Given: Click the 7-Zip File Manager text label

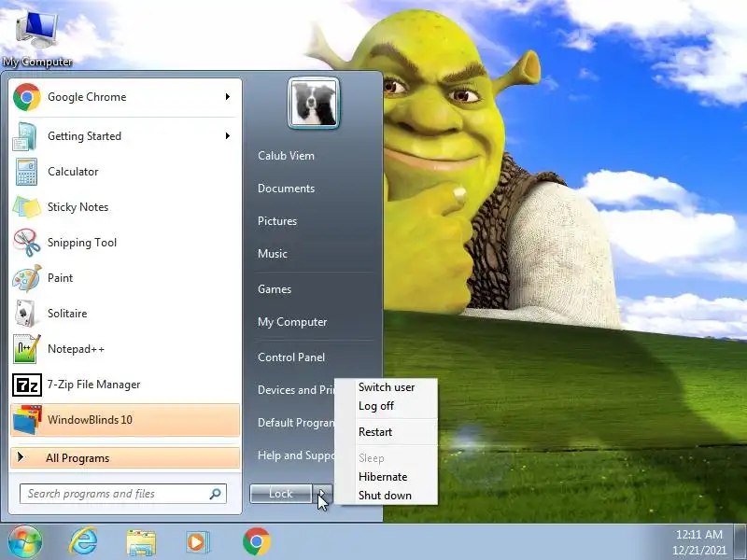Looking at the screenshot, I should 94,385.
